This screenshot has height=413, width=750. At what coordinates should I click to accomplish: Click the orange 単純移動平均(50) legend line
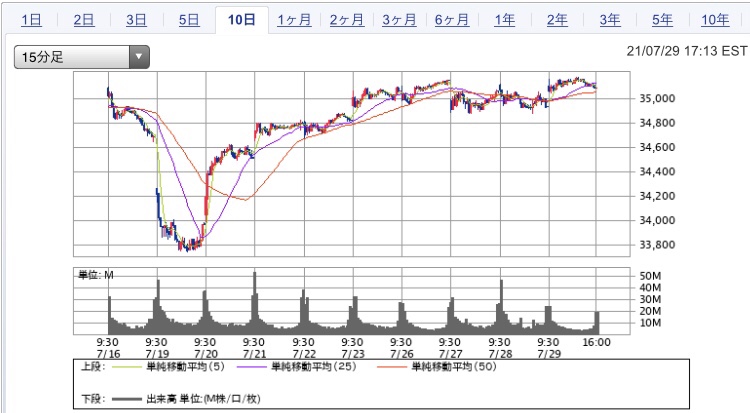[391, 368]
